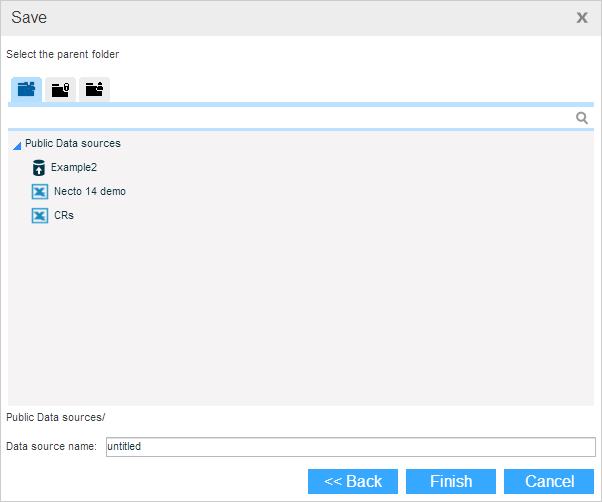Select Example2 in the tree

[x=74, y=168]
